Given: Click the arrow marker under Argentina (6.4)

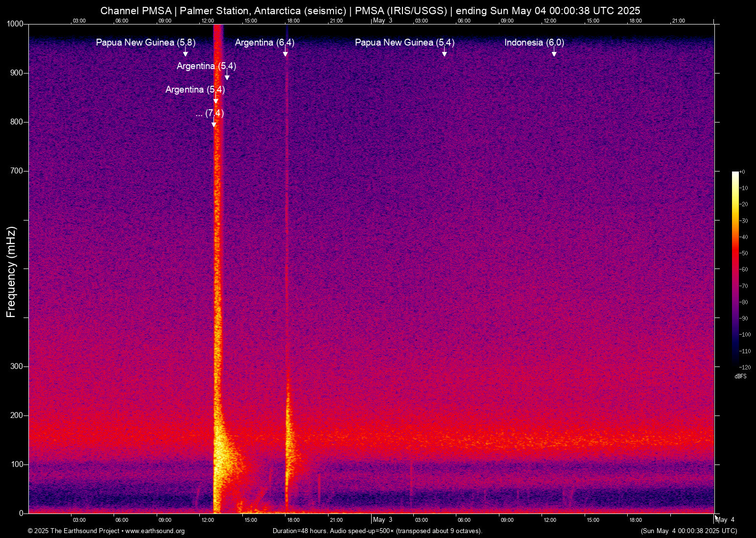Looking at the screenshot, I should point(285,53).
